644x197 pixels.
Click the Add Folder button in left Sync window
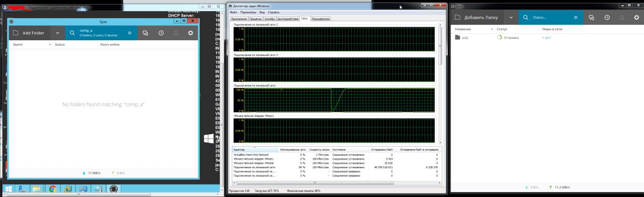click(x=30, y=33)
